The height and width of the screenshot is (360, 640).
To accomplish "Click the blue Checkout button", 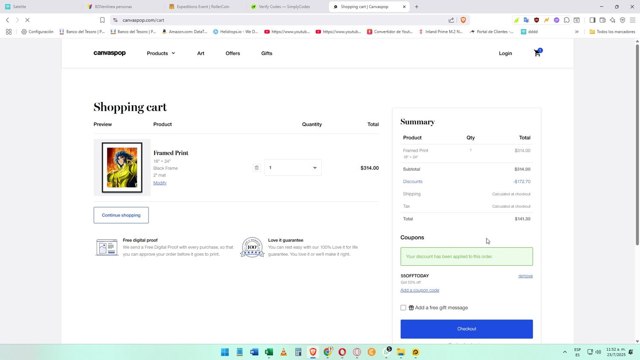I will [467, 329].
